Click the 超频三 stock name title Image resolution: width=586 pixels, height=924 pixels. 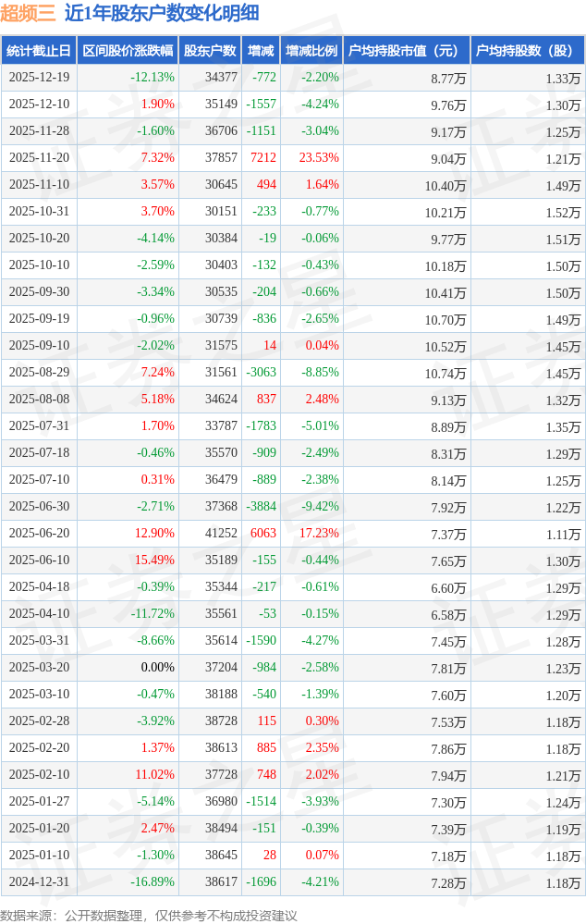tap(29, 13)
